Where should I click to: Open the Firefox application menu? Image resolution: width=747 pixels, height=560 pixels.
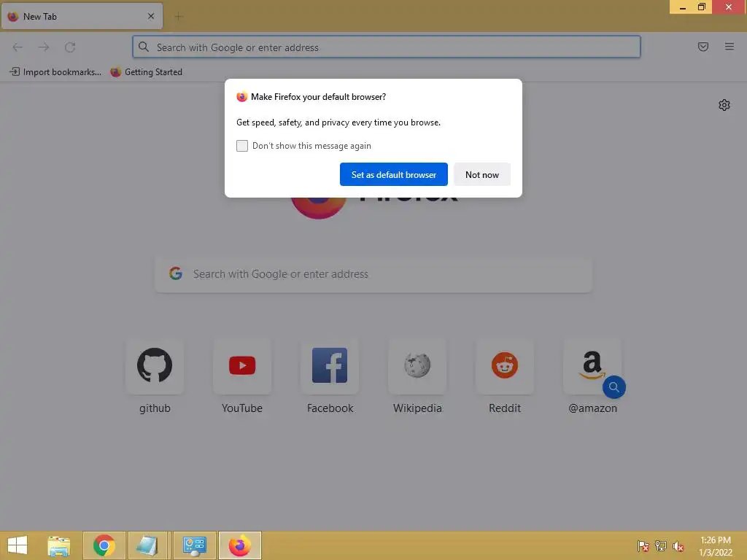click(x=729, y=47)
